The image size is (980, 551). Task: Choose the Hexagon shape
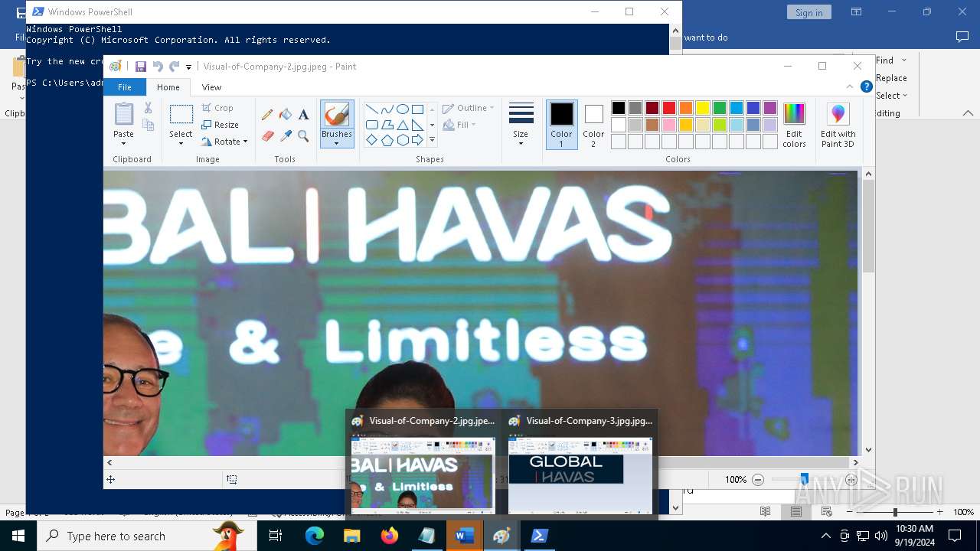pyautogui.click(x=402, y=140)
